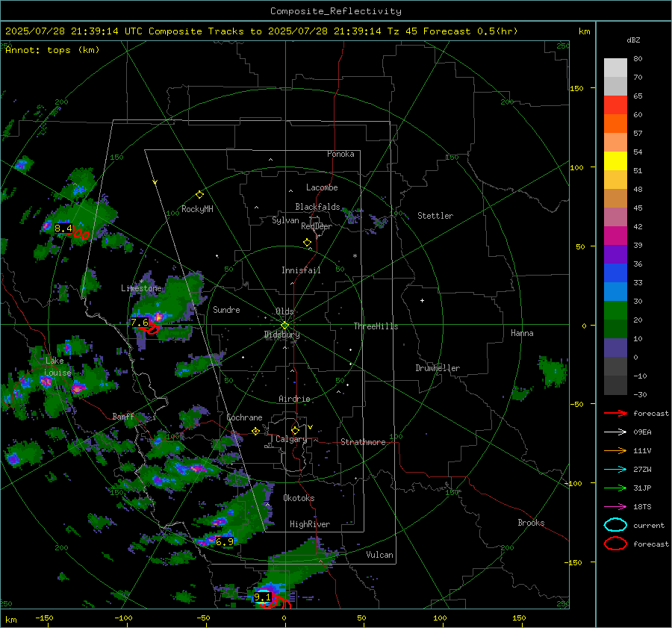Click the Calgary city label
672x628 pixels.
point(291,439)
